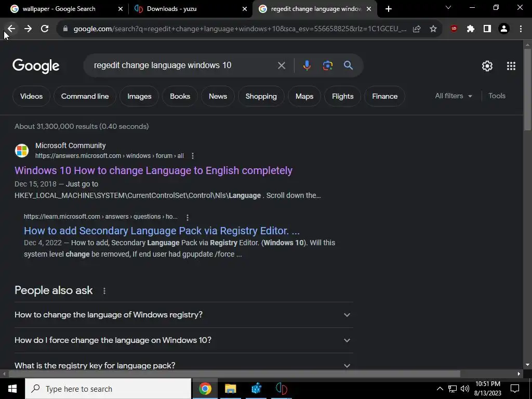Image resolution: width=532 pixels, height=399 pixels.
Task: Reload the page with the refresh icon
Action: click(45, 29)
